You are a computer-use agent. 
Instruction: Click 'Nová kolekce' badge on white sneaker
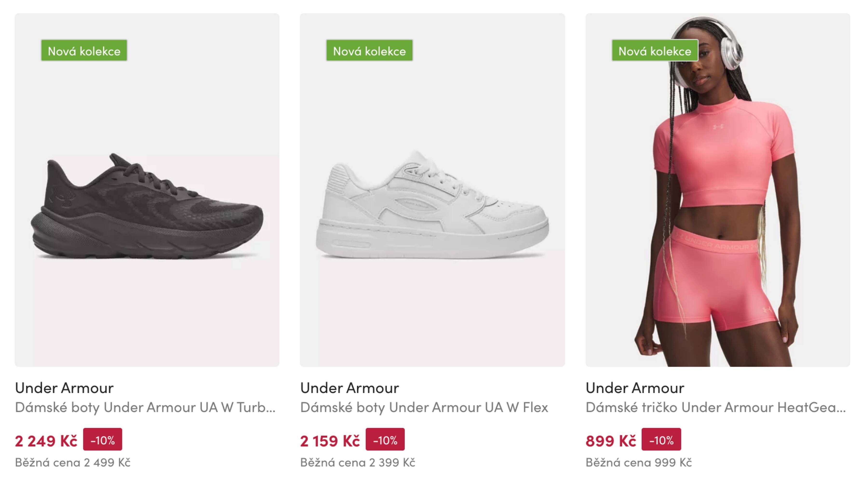pyautogui.click(x=369, y=51)
